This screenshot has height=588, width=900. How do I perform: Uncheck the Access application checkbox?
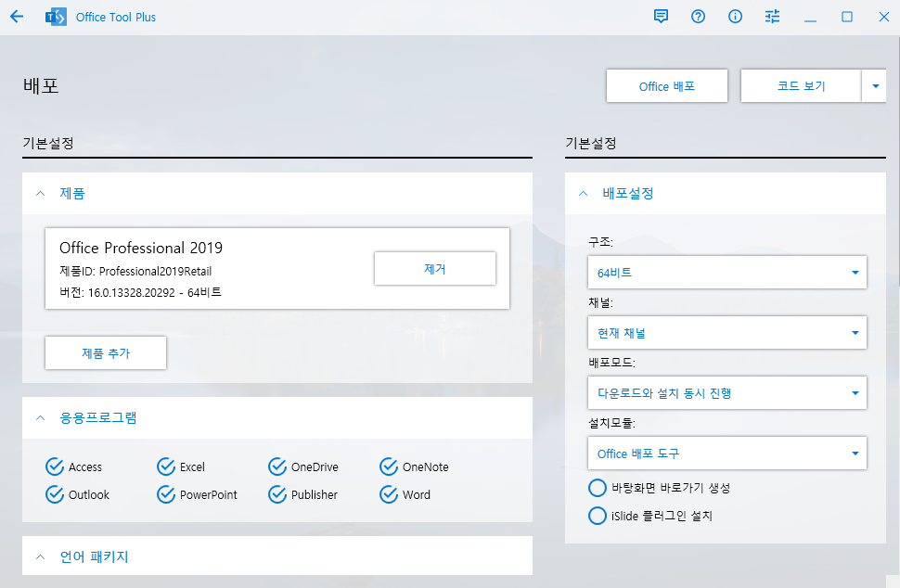55,467
